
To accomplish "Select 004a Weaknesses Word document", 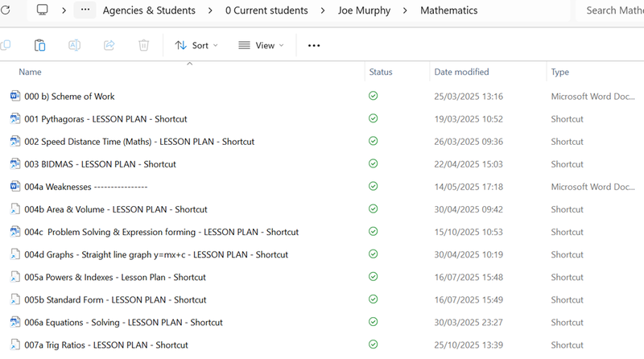I will [x=85, y=187].
